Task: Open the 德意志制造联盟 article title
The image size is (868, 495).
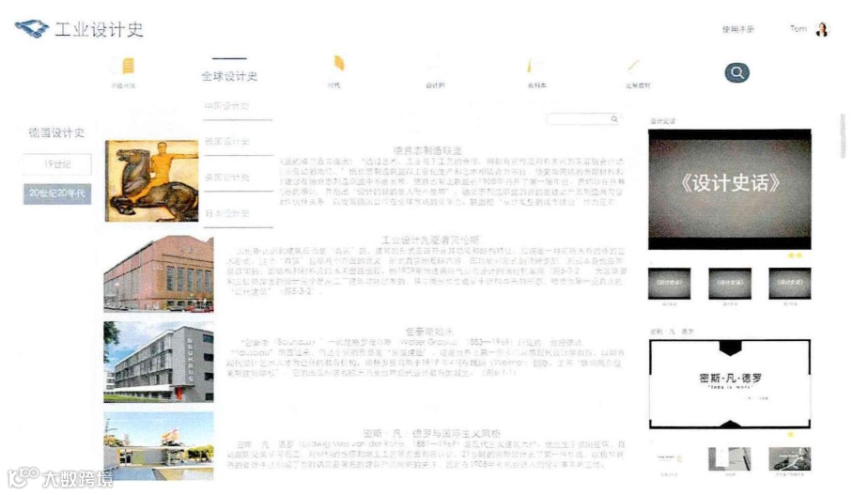Action: click(427, 150)
